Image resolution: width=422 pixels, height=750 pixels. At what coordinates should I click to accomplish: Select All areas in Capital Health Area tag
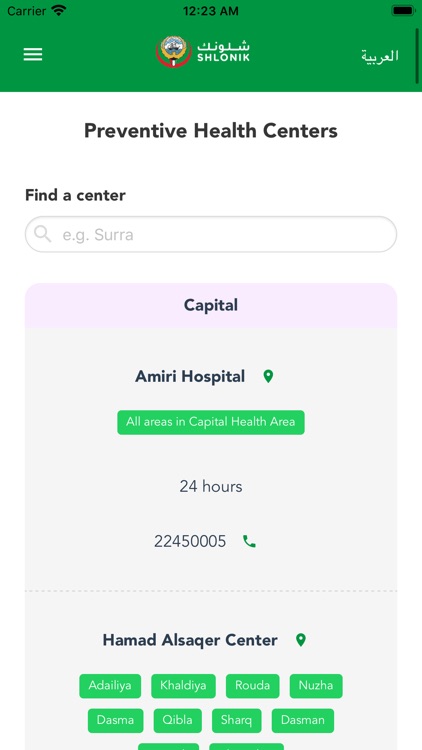(211, 422)
